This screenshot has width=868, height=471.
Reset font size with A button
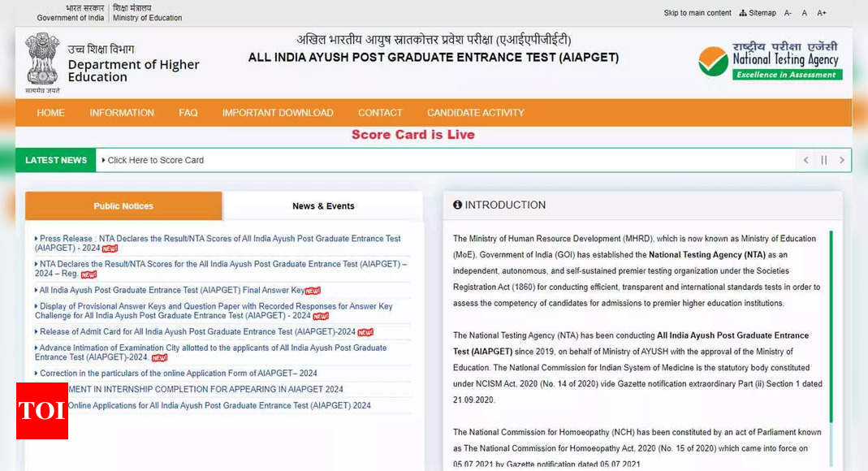805,13
